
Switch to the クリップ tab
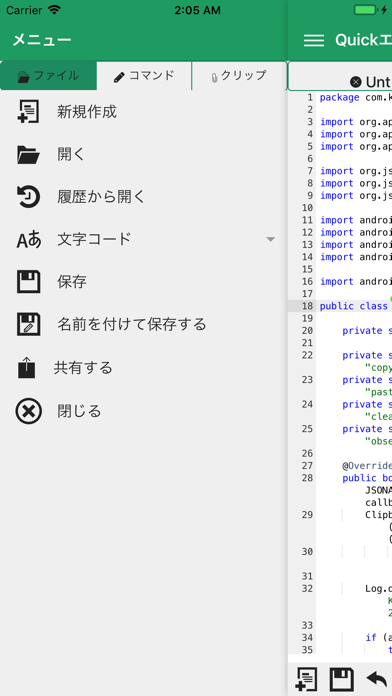pos(239,76)
